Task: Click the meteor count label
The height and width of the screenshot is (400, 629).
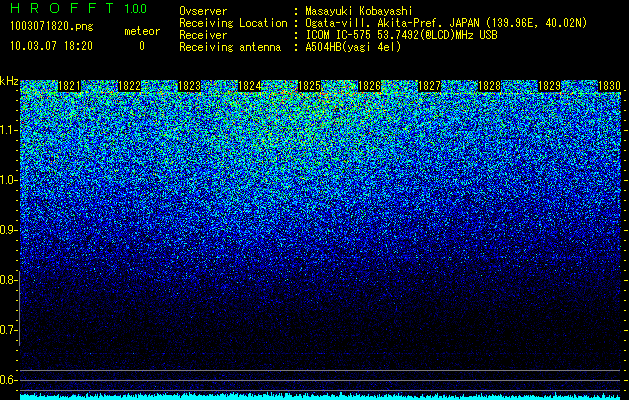Action: [142, 31]
